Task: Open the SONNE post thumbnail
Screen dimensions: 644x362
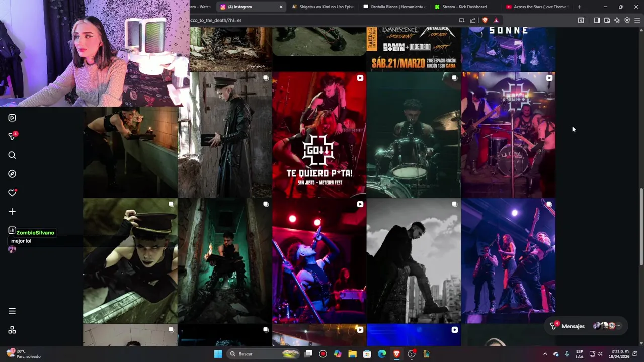Action: click(508, 49)
